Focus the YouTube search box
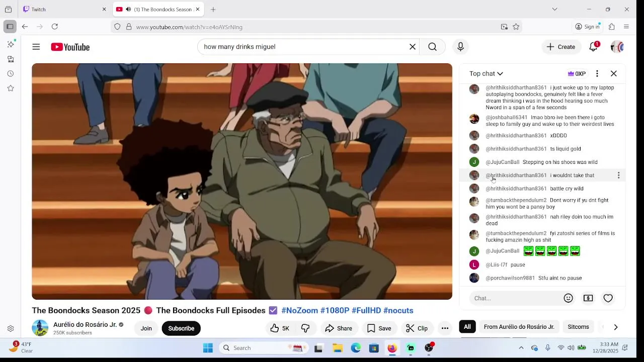The image size is (644, 362). click(x=304, y=47)
